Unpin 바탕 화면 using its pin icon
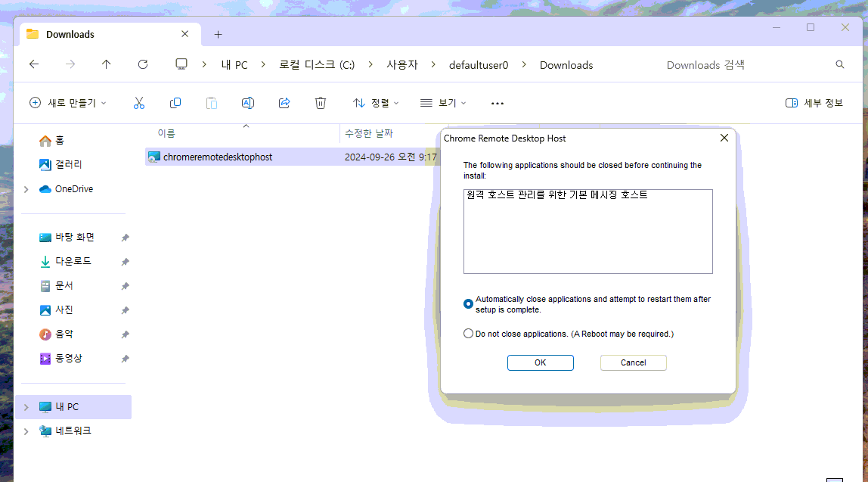Image resolution: width=868 pixels, height=482 pixels. coord(125,238)
